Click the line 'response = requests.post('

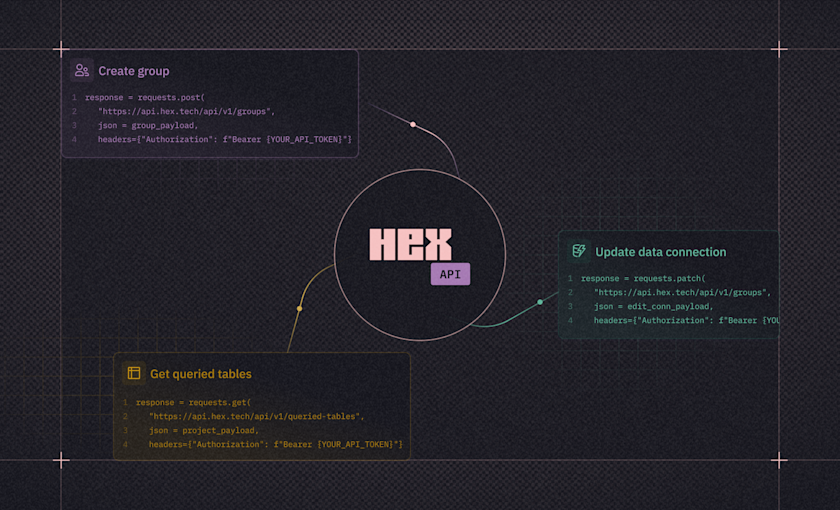pos(145,98)
